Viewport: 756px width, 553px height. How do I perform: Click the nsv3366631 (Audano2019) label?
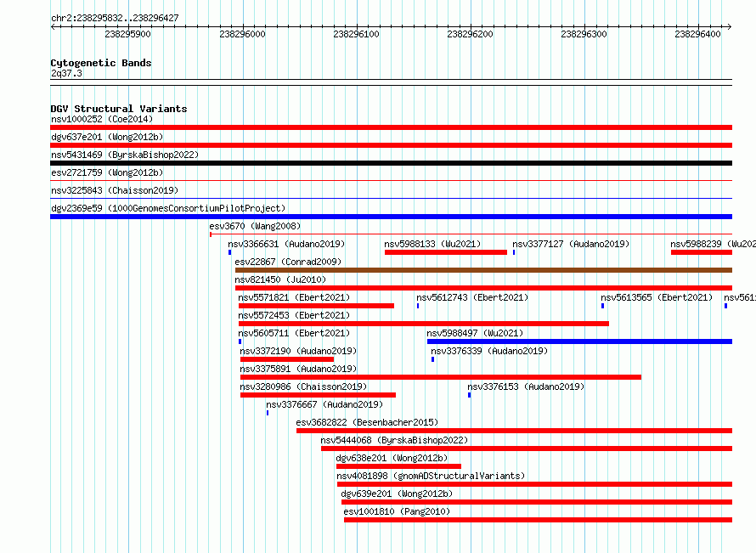point(286,244)
